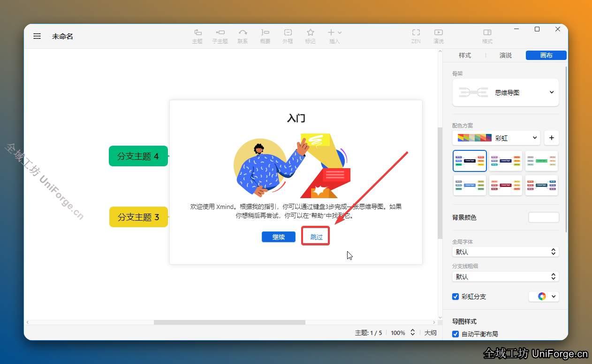Maximize the Xmind window
The image size is (592, 364).
tap(537, 29)
